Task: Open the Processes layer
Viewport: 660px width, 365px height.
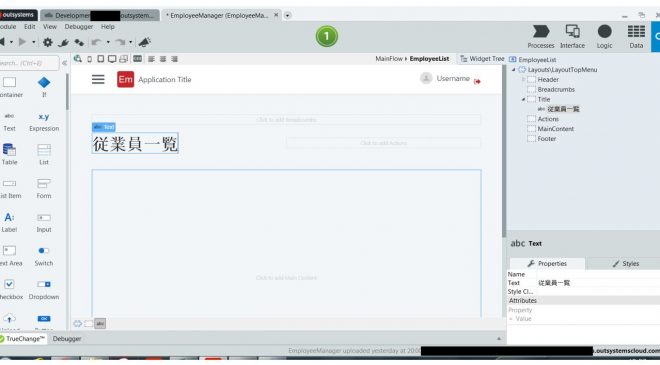Action: pos(541,37)
